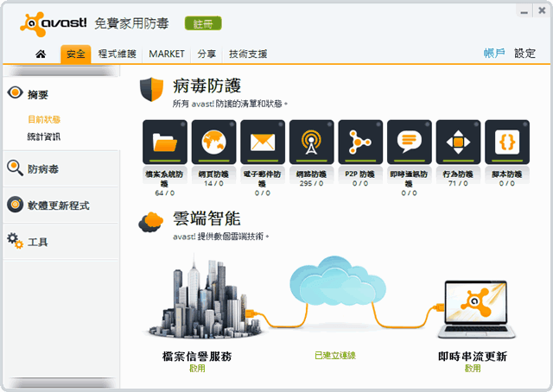The width and height of the screenshot is (553, 392).
Task: Click the 71 / 0 count
Action: pos(458,183)
